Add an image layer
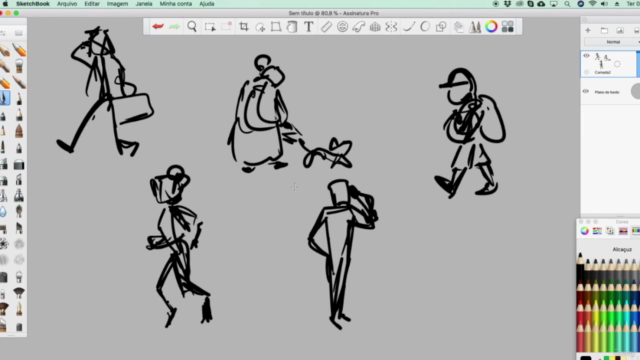The width and height of the screenshot is (640, 360). point(620,31)
